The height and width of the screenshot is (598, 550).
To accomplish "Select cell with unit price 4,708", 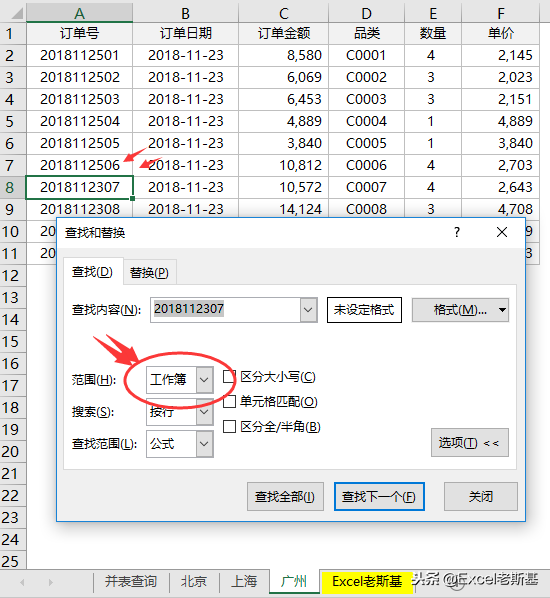I will coord(500,208).
